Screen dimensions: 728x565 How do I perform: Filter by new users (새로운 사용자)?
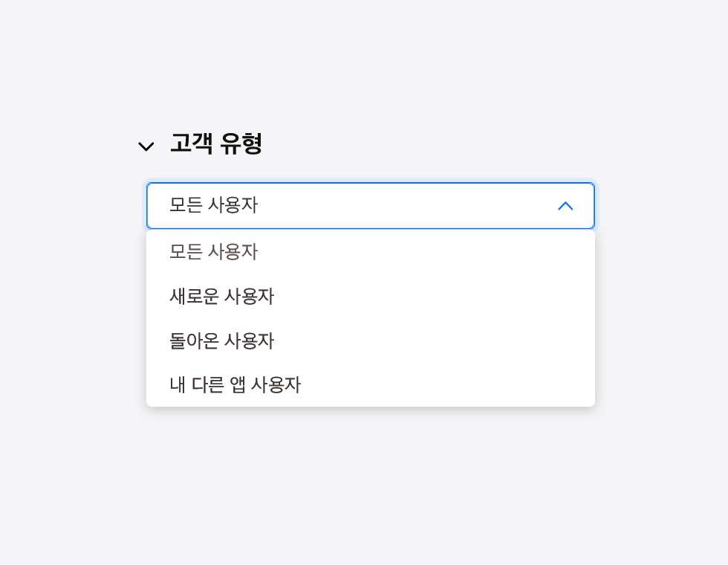(x=222, y=297)
